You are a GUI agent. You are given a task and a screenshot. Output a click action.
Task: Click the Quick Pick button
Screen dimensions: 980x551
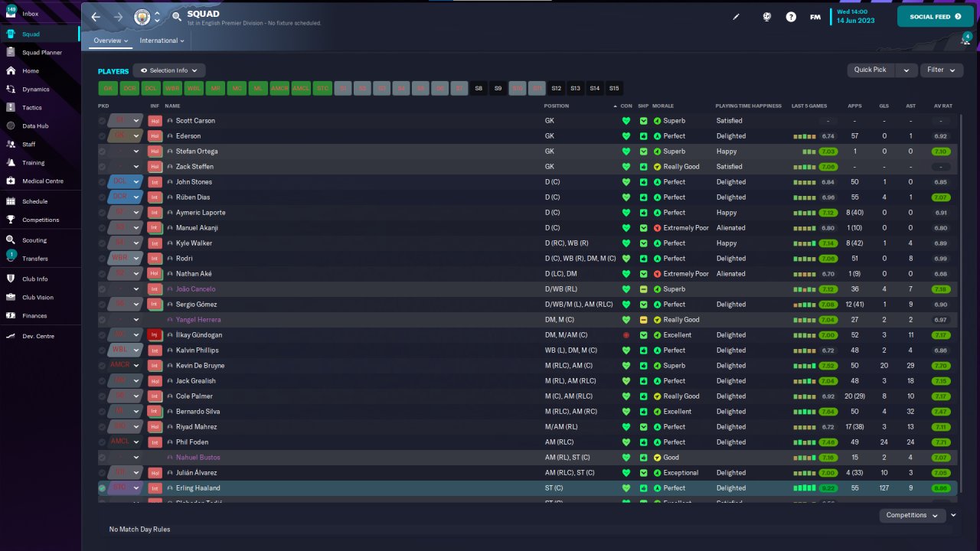point(871,70)
